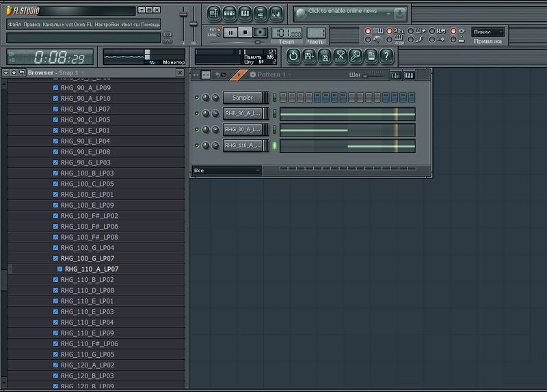The height and width of the screenshot is (392, 547).
Task: Click the undo circular arrow icon
Action: (x=293, y=56)
